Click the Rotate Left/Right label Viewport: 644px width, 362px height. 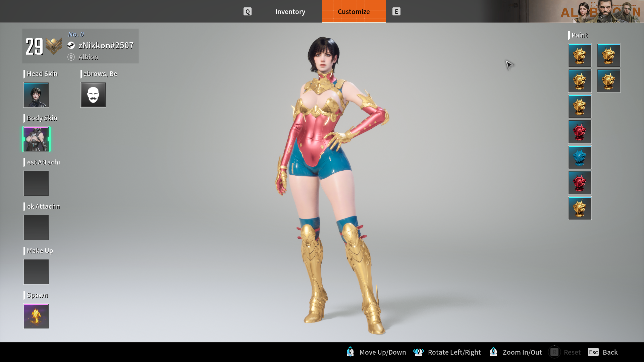[x=454, y=352]
